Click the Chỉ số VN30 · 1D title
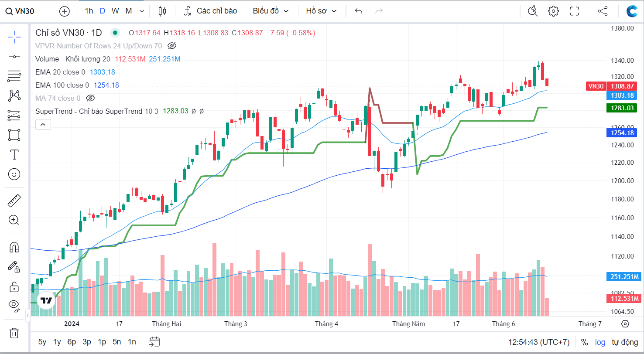644x354 pixels. click(x=69, y=32)
